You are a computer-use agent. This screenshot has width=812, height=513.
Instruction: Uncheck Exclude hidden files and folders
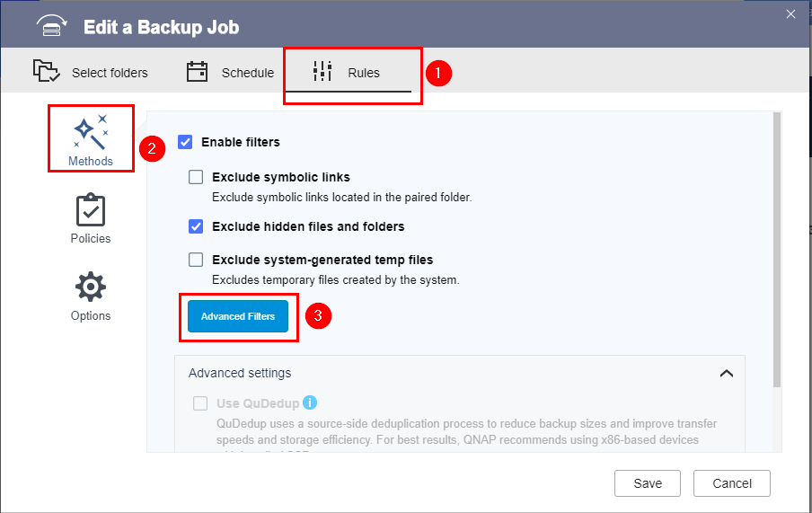tap(196, 226)
